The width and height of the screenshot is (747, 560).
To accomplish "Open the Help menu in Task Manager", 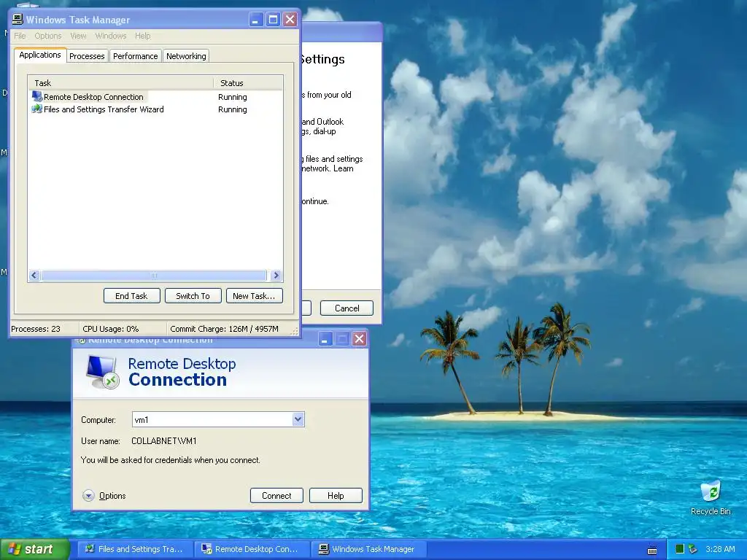I will pos(142,36).
